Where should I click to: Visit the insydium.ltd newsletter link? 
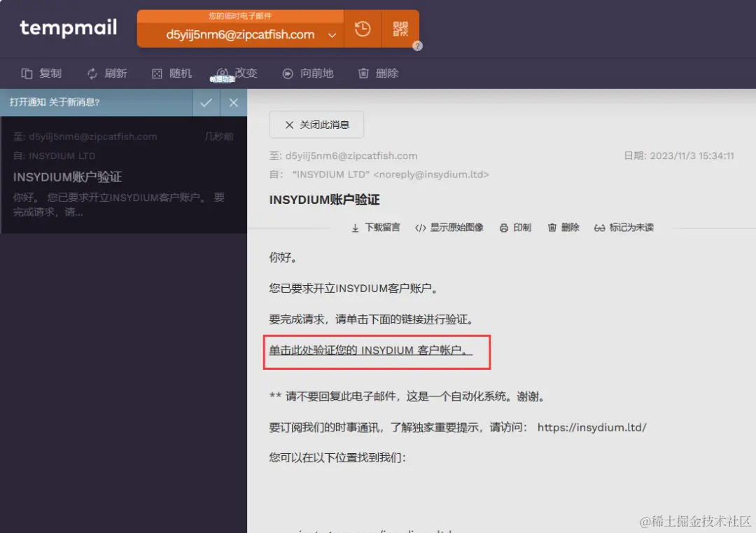click(x=591, y=427)
